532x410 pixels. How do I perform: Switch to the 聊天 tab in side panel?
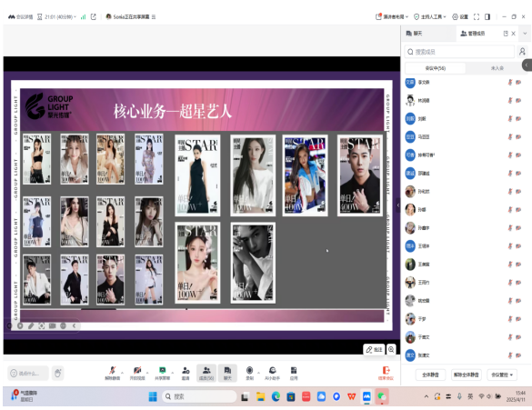click(x=415, y=34)
